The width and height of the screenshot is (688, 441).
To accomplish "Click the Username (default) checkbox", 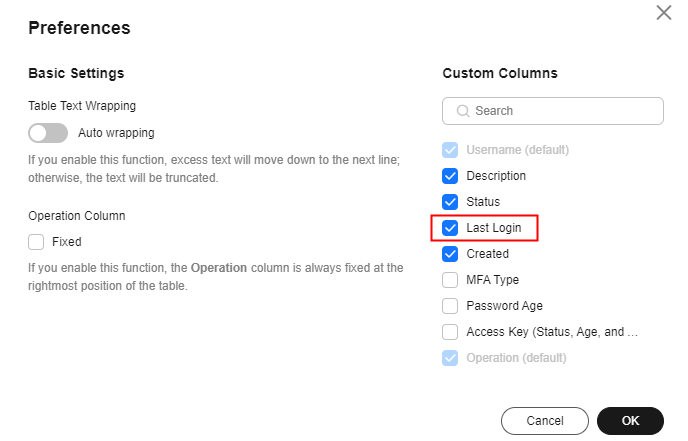I will 450,150.
